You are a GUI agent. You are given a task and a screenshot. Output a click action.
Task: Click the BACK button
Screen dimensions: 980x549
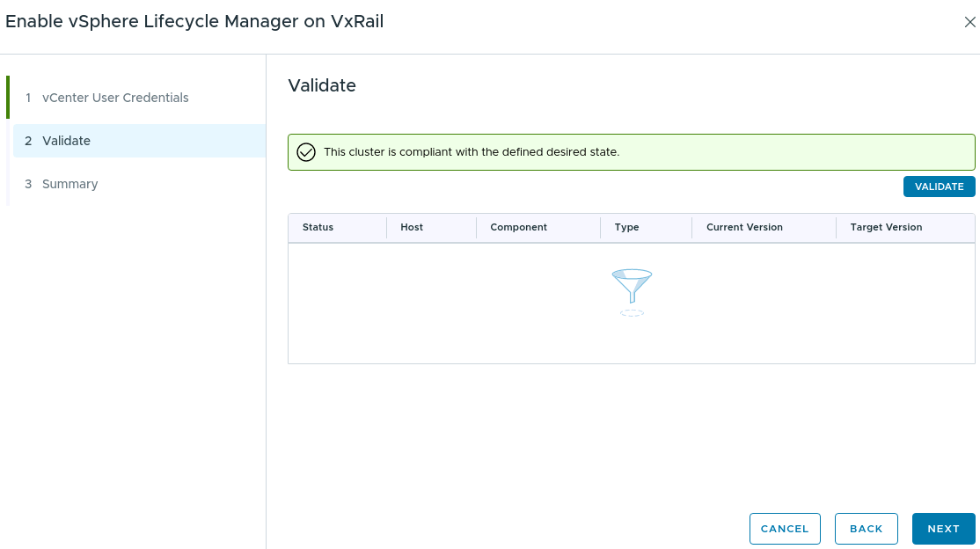[866, 528]
